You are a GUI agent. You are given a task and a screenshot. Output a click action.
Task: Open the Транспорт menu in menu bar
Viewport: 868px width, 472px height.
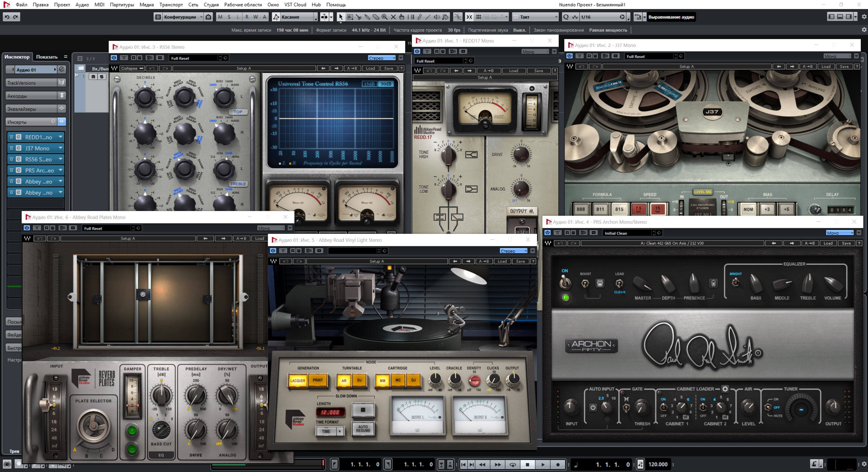click(x=169, y=5)
